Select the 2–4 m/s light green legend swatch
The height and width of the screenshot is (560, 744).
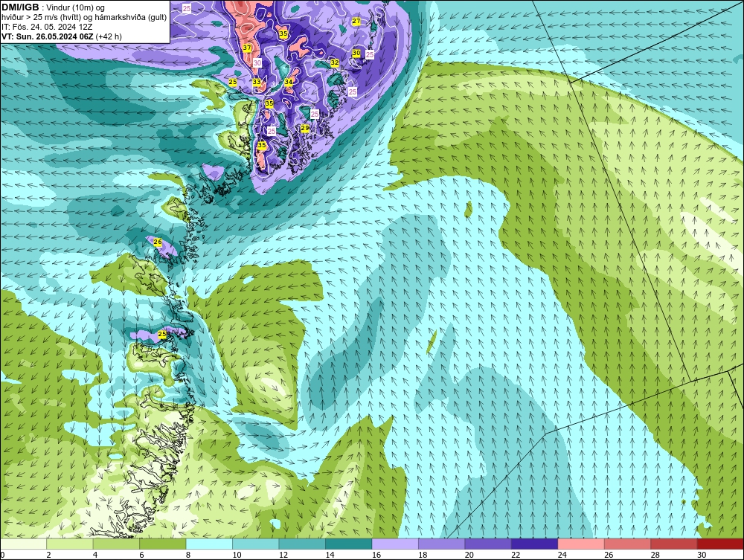(x=70, y=544)
